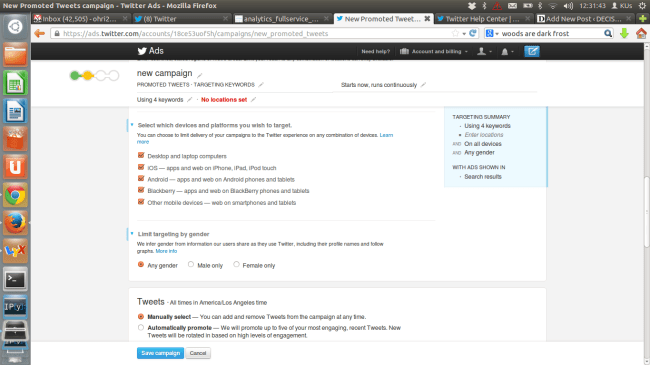
Task: Click the campaign step progress indicator dots
Action: [x=95, y=75]
